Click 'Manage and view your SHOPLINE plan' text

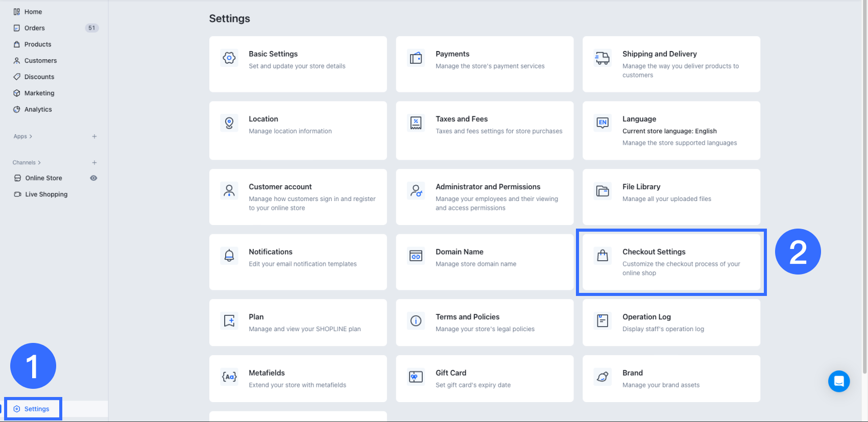305,329
